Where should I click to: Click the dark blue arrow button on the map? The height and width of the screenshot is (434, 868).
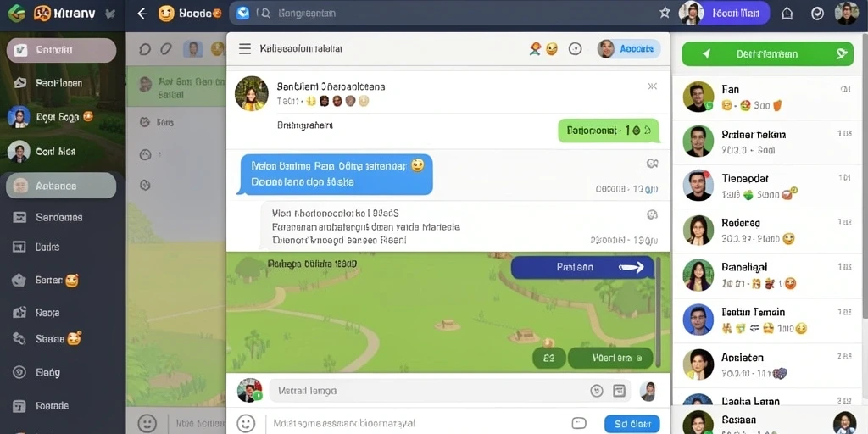(581, 267)
